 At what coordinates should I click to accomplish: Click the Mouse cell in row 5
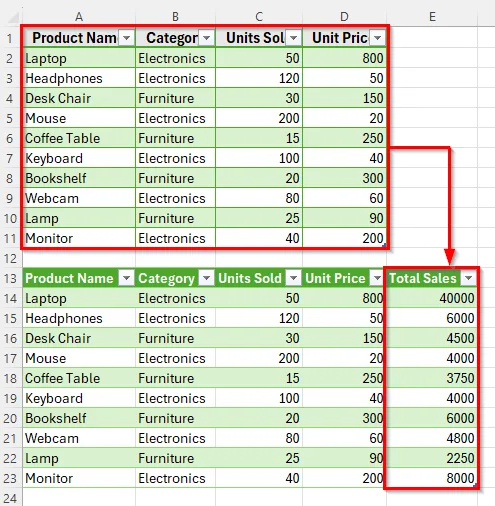pos(79,118)
